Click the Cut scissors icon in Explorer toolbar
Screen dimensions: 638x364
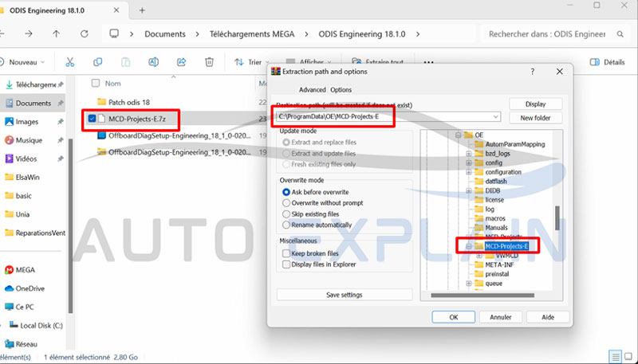coord(69,62)
